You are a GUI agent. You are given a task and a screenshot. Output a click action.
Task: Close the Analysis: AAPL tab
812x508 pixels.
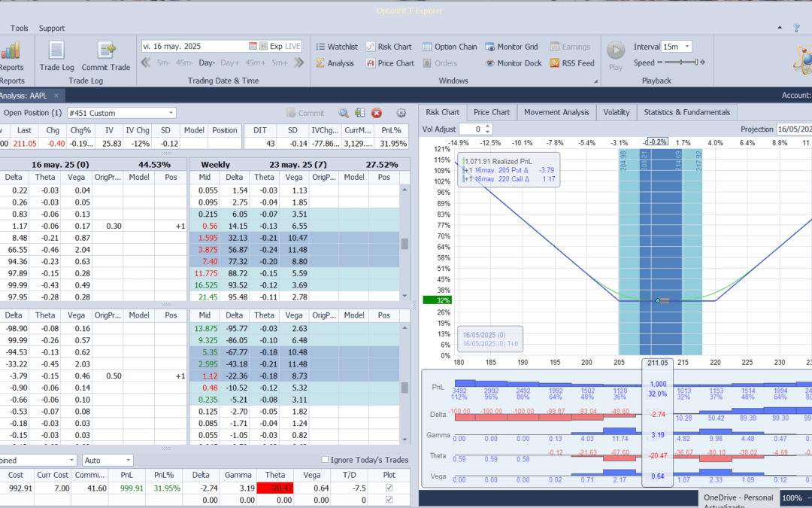pos(56,96)
